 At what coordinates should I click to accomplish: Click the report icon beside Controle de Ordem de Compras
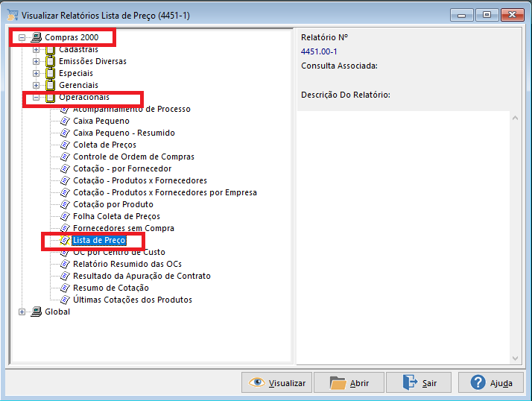(x=65, y=157)
